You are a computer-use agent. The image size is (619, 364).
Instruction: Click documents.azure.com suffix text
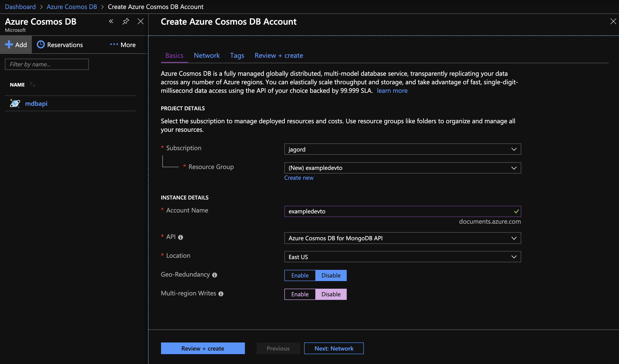coord(490,221)
